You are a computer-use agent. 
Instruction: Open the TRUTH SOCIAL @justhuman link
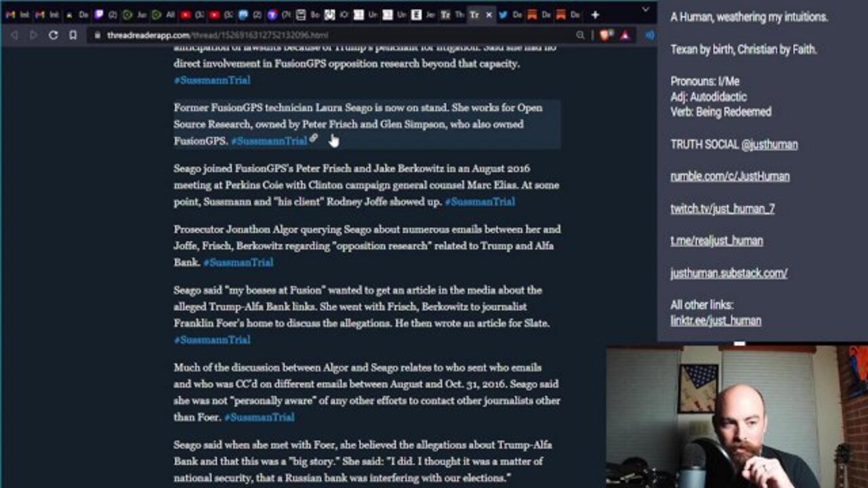(769, 144)
